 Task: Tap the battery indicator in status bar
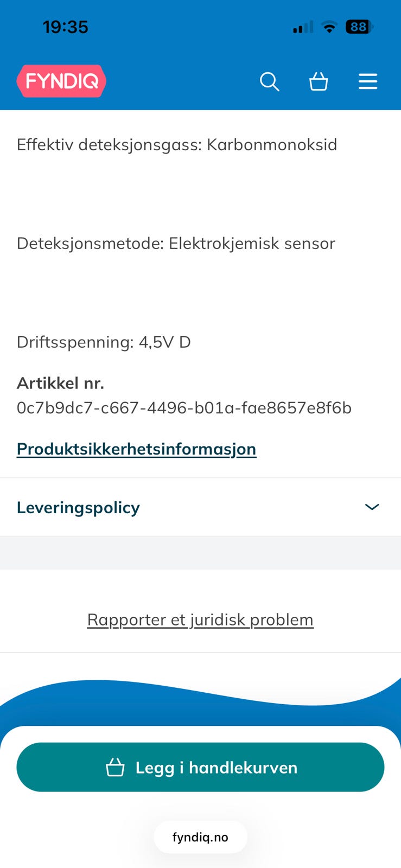click(359, 27)
